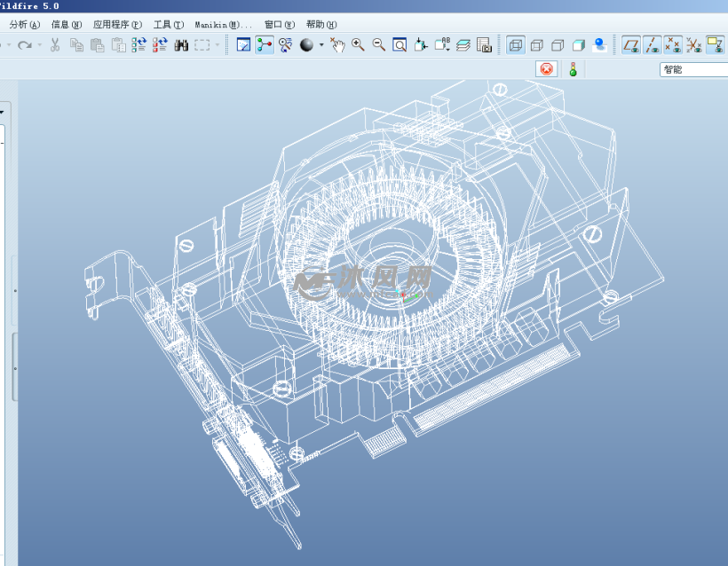Open the 工具(T) menu
Viewport: 728px width, 566px height.
168,25
